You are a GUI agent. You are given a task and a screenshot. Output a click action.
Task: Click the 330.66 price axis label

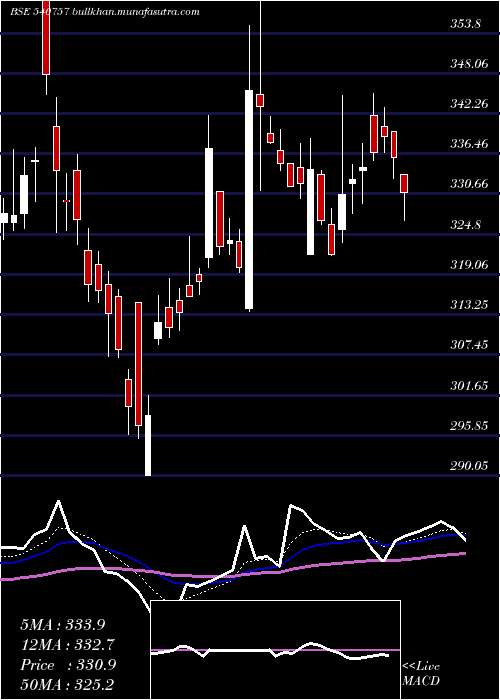pos(468,184)
